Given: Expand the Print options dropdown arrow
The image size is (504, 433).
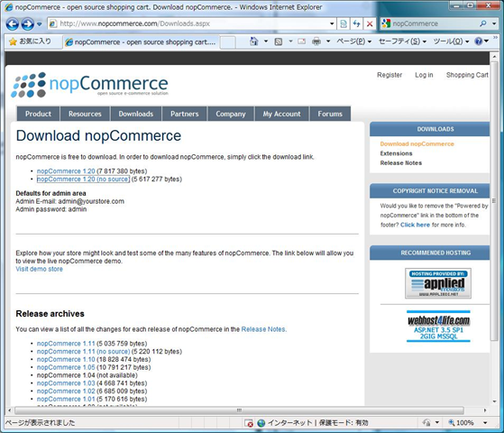Looking at the screenshot, I should 328,41.
